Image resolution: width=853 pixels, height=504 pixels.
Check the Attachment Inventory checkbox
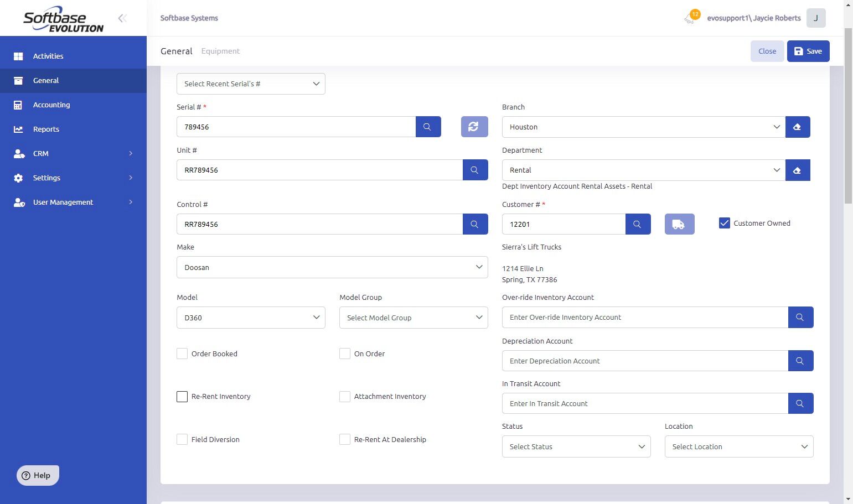point(345,396)
